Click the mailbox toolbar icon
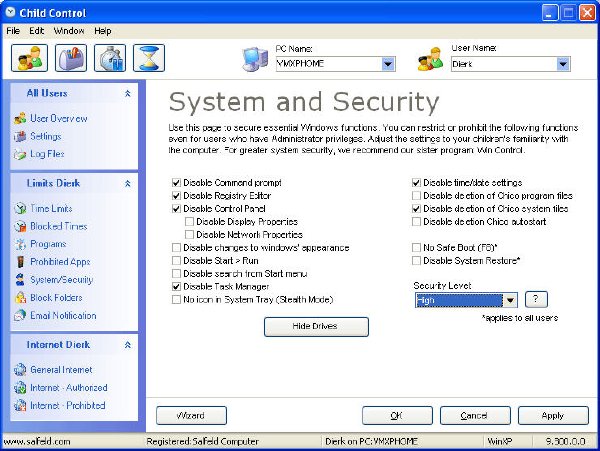 tap(71, 58)
